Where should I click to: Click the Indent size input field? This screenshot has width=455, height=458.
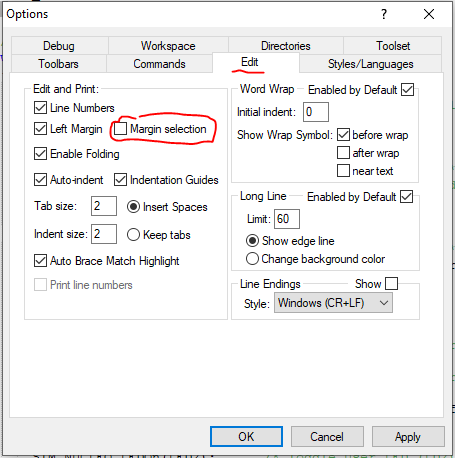pos(104,234)
